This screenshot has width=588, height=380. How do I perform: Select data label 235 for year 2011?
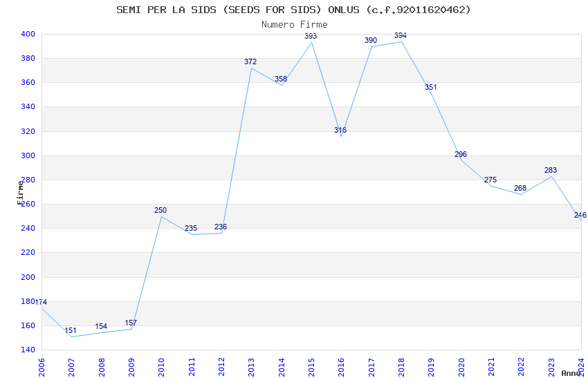coord(191,228)
